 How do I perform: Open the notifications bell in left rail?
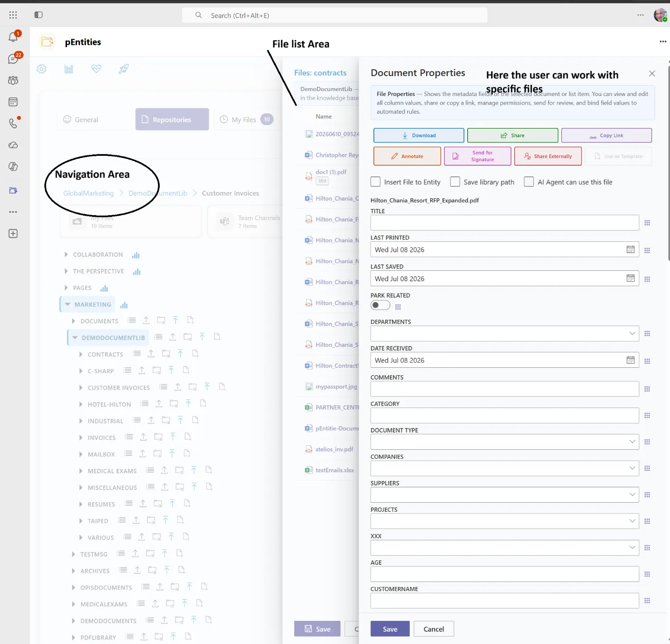(x=13, y=37)
